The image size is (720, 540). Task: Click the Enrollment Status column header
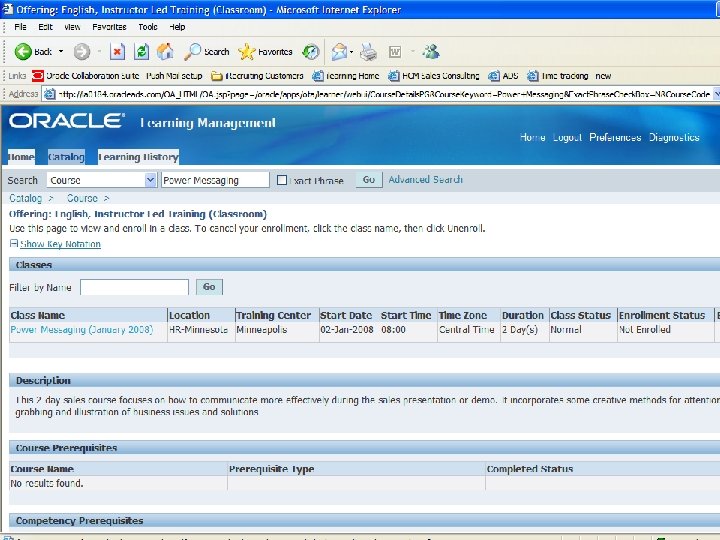(662, 315)
